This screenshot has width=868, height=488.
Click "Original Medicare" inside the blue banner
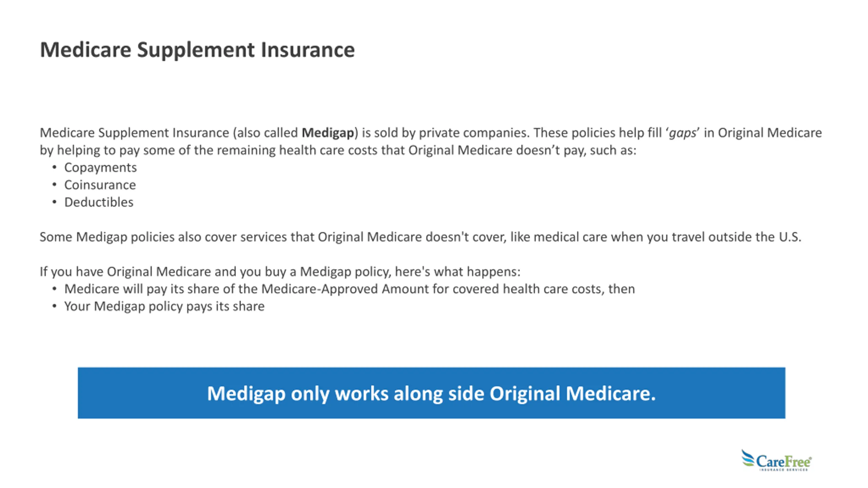tap(572, 393)
